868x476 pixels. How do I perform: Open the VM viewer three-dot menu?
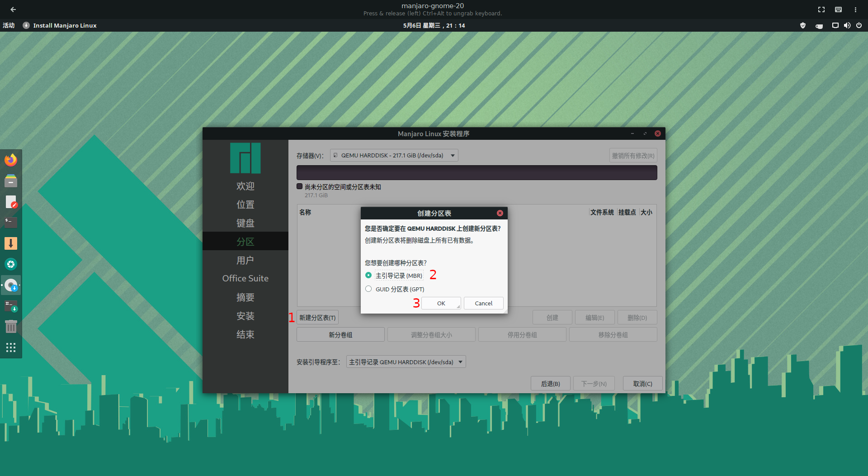click(855, 9)
